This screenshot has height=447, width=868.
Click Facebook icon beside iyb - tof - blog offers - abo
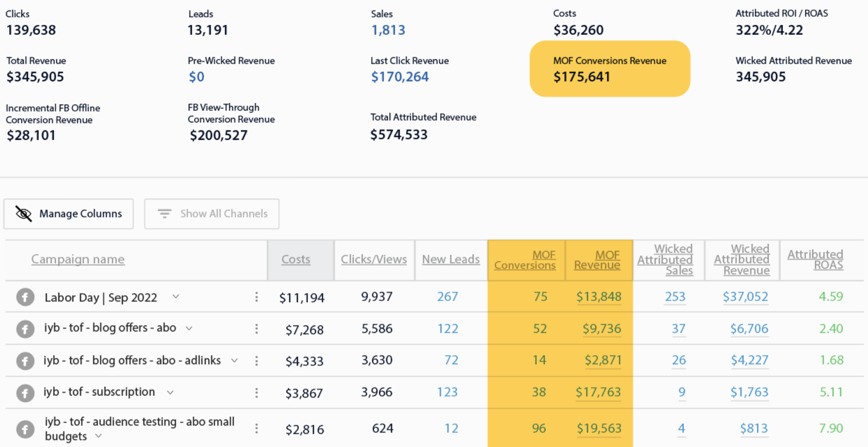tap(25, 329)
